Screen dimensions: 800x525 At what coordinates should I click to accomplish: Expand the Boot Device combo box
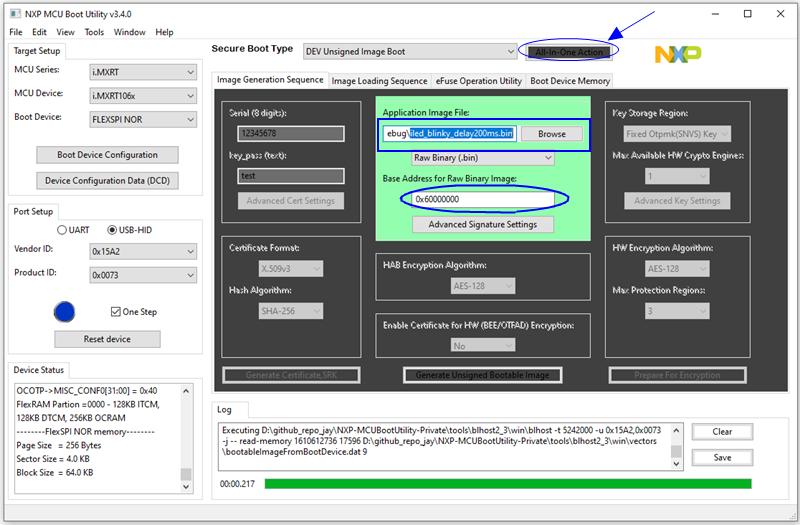click(x=143, y=119)
